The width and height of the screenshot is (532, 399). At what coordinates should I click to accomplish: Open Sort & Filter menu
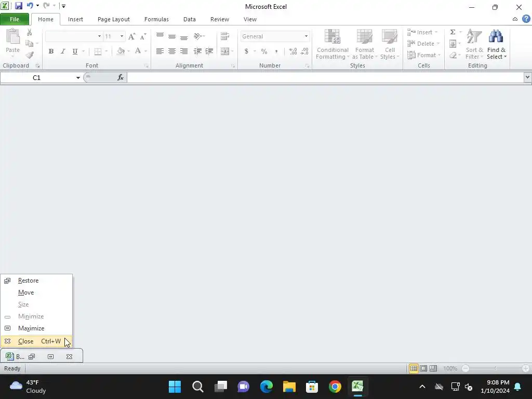click(474, 45)
